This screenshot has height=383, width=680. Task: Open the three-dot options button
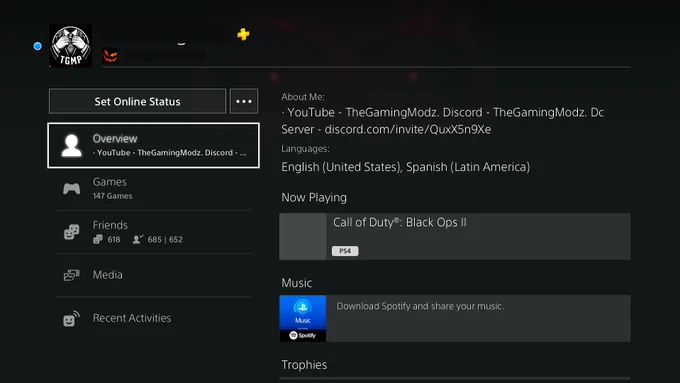tap(244, 101)
